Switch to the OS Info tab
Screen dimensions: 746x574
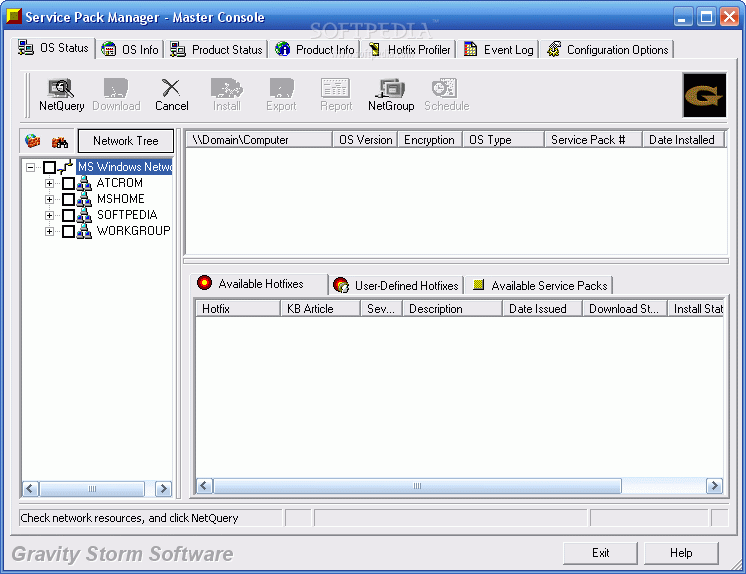point(130,49)
